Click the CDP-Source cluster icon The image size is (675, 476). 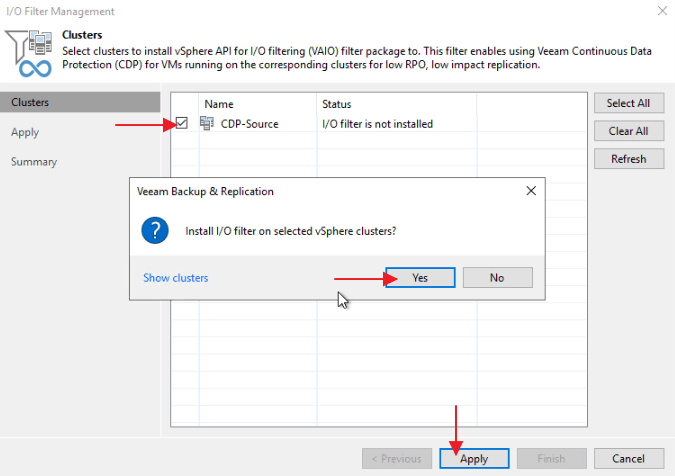[207, 124]
